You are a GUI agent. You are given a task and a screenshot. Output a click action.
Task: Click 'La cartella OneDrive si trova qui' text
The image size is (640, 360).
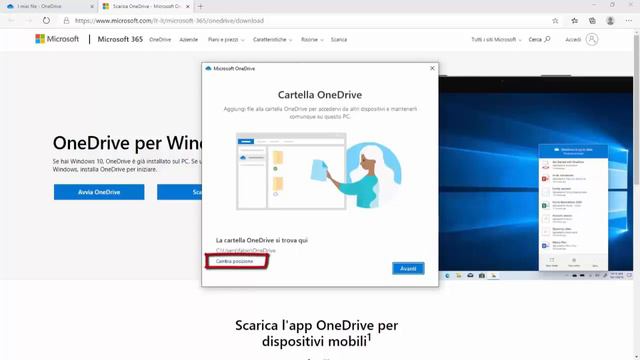point(262,240)
